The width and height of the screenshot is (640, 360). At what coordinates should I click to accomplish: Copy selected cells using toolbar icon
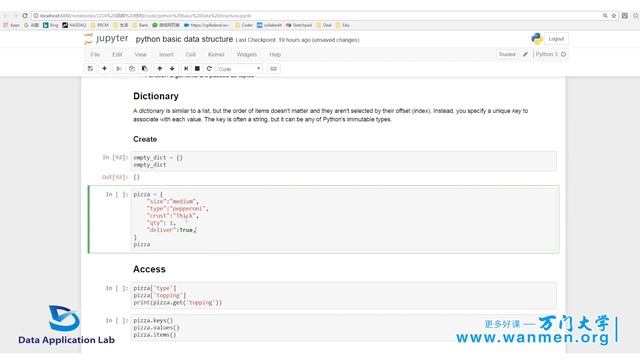[x=131, y=69]
